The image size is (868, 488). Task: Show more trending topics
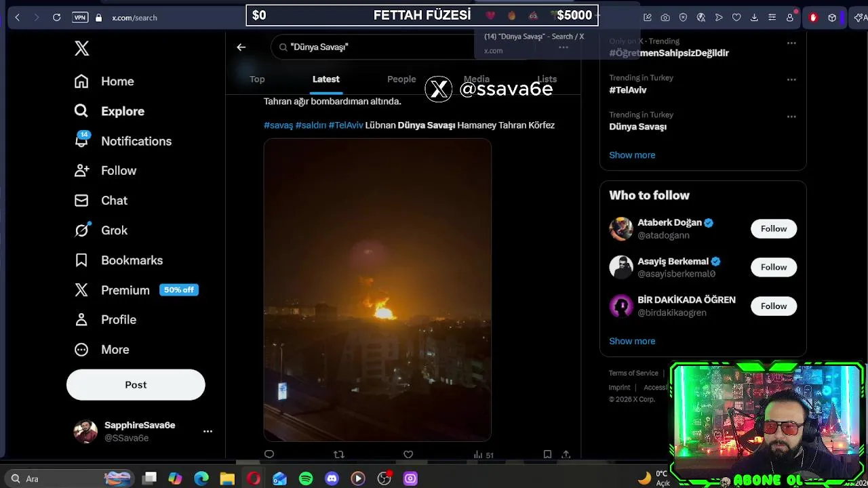click(632, 155)
